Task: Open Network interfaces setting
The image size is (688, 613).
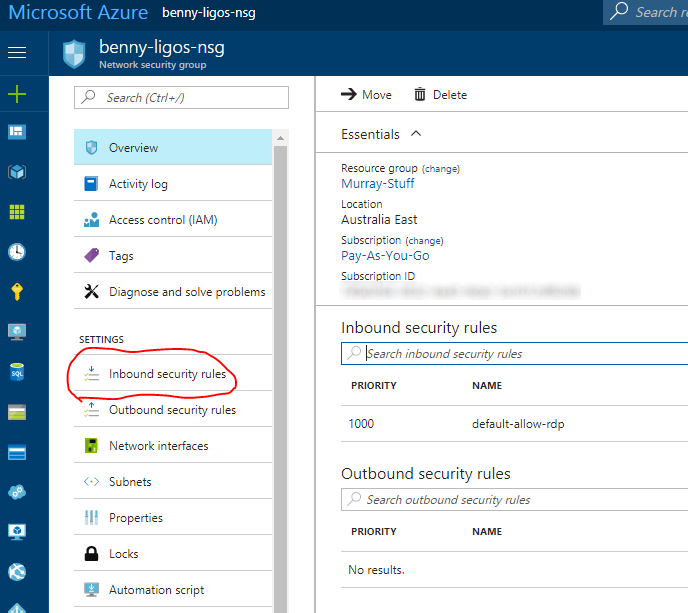Action: (x=173, y=445)
